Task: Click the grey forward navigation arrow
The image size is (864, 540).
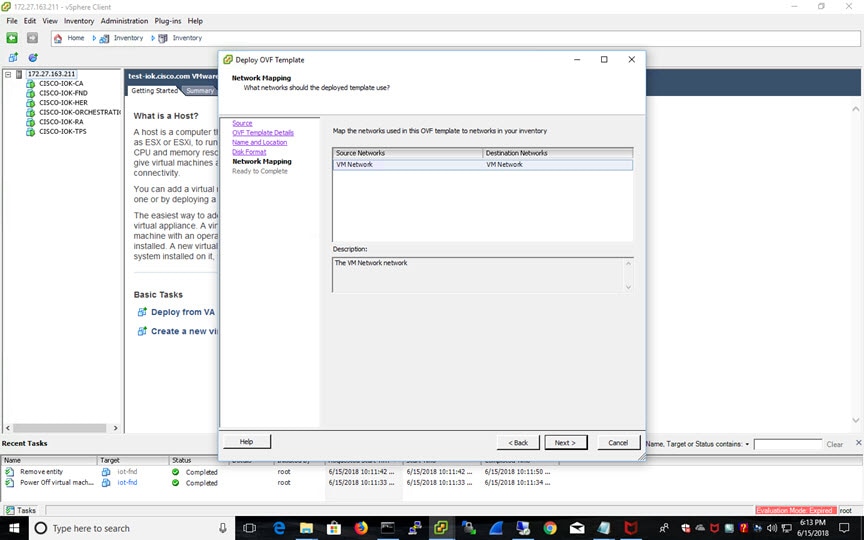Action: coord(33,38)
